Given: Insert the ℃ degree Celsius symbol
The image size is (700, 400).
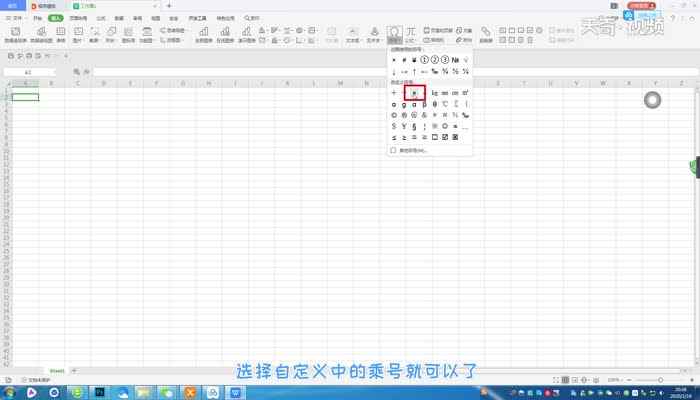Looking at the screenshot, I should (445, 104).
